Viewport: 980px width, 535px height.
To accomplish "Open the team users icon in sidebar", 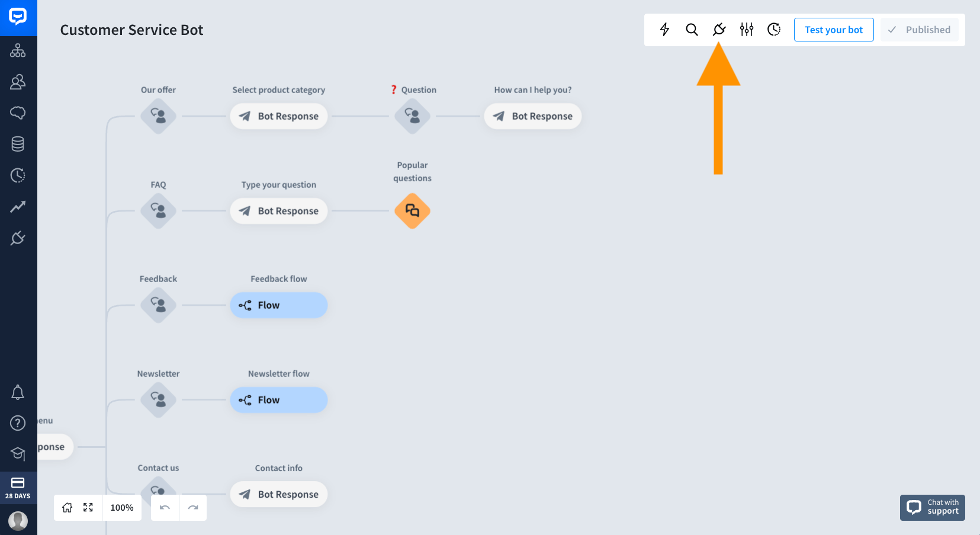I will point(18,82).
